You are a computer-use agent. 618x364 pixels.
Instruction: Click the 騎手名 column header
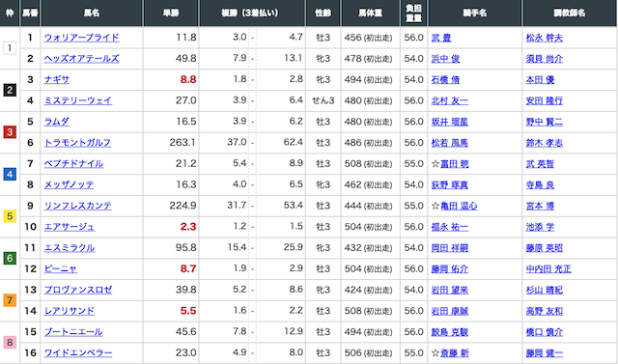pos(475,13)
